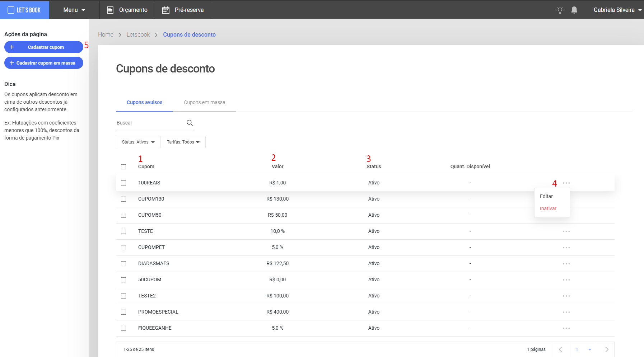Toggle the select-all header checkbox
The image size is (644, 357).
[x=123, y=167]
